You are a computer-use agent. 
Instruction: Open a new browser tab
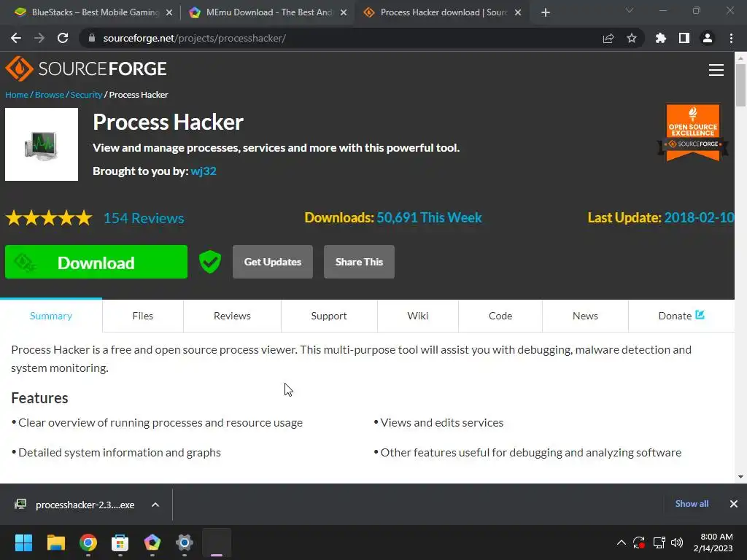(546, 13)
